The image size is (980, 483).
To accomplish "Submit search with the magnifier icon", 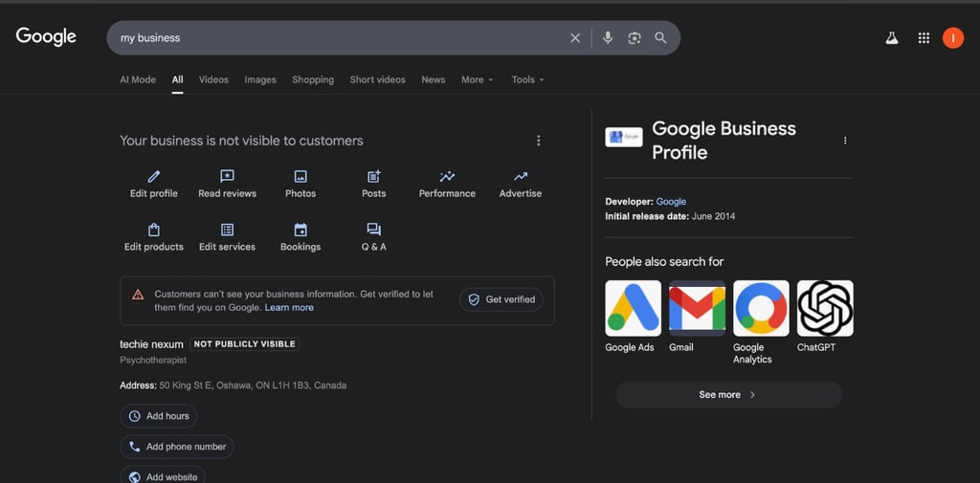I will [660, 38].
